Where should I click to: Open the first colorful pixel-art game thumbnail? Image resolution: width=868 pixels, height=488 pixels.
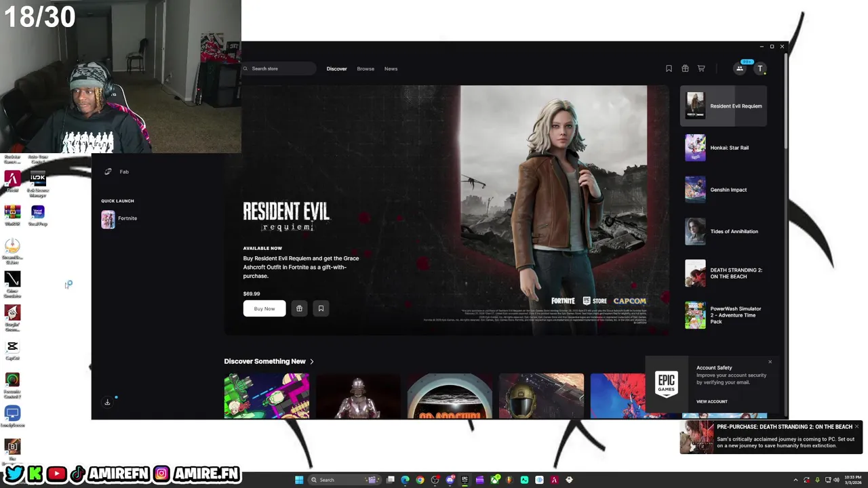[x=267, y=396]
